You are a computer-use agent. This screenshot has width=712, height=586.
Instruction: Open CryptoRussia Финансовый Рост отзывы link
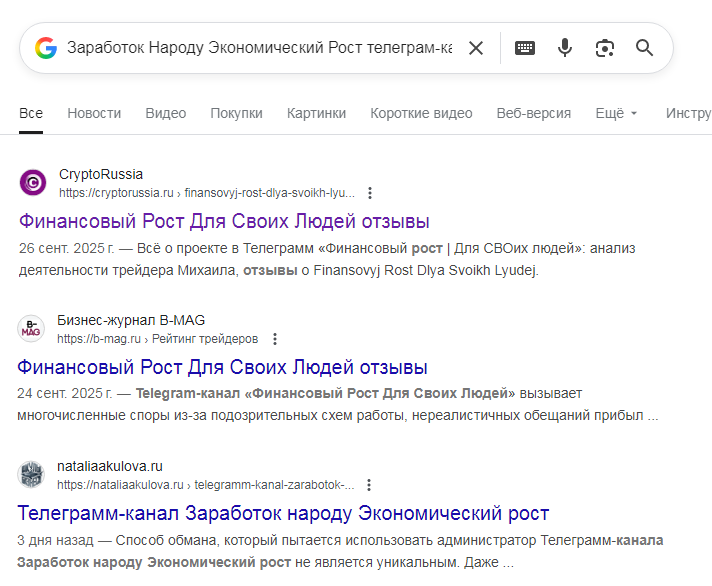point(224,222)
